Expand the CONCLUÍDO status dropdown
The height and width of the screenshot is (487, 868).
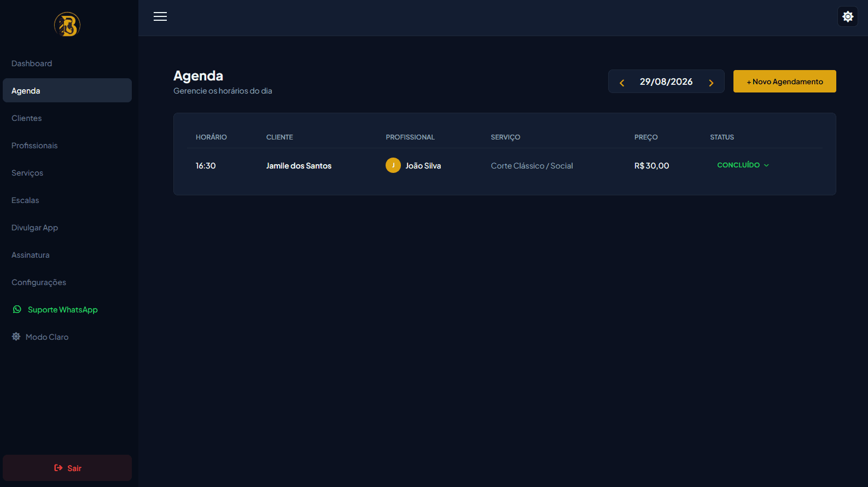pos(743,165)
